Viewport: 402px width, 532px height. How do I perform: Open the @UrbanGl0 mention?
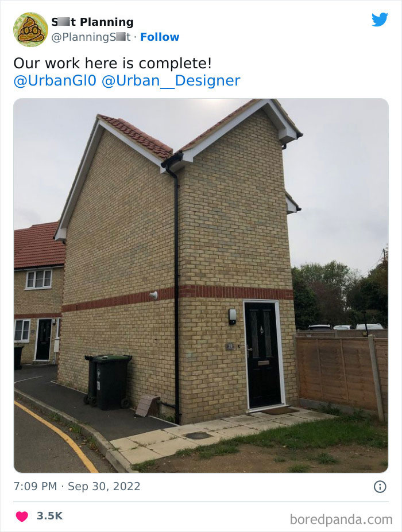[x=55, y=80]
